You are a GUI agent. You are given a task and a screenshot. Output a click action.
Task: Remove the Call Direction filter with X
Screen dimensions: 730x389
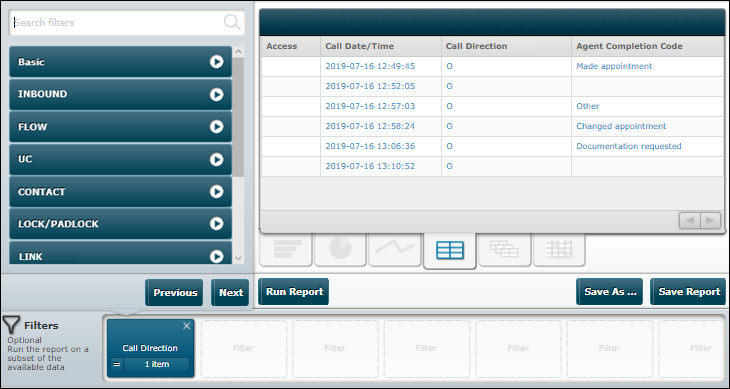[x=187, y=326]
